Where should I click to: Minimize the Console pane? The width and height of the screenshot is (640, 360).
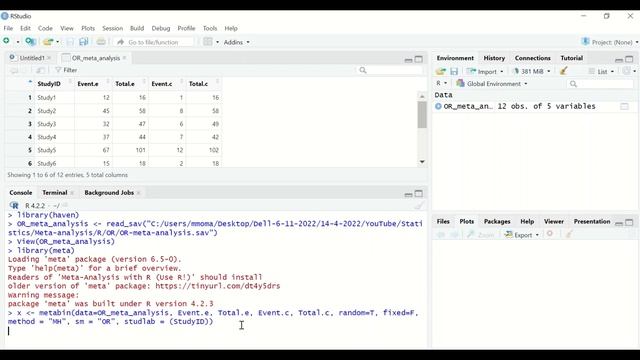(x=408, y=194)
